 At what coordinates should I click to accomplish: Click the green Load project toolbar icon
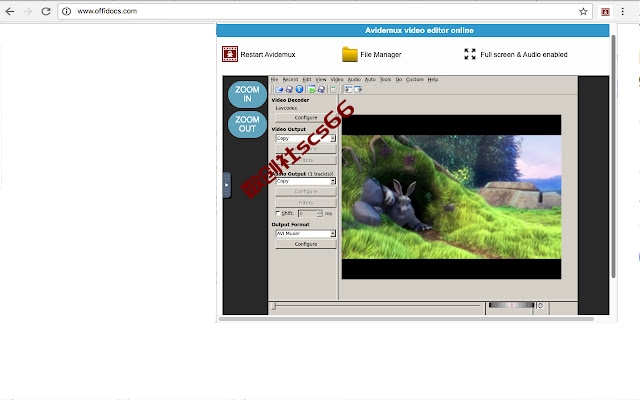coord(311,89)
